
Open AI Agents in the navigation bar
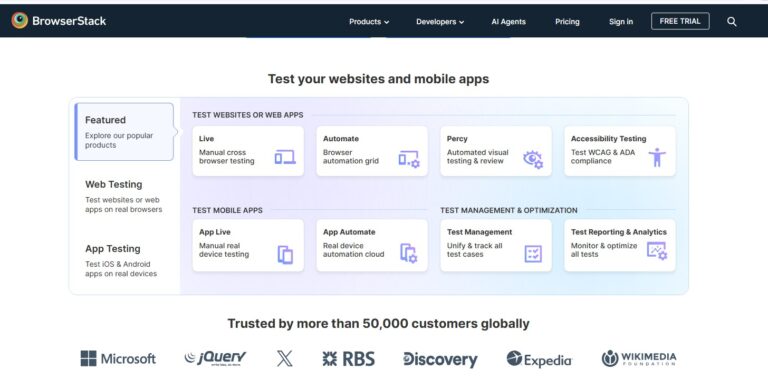pos(508,22)
